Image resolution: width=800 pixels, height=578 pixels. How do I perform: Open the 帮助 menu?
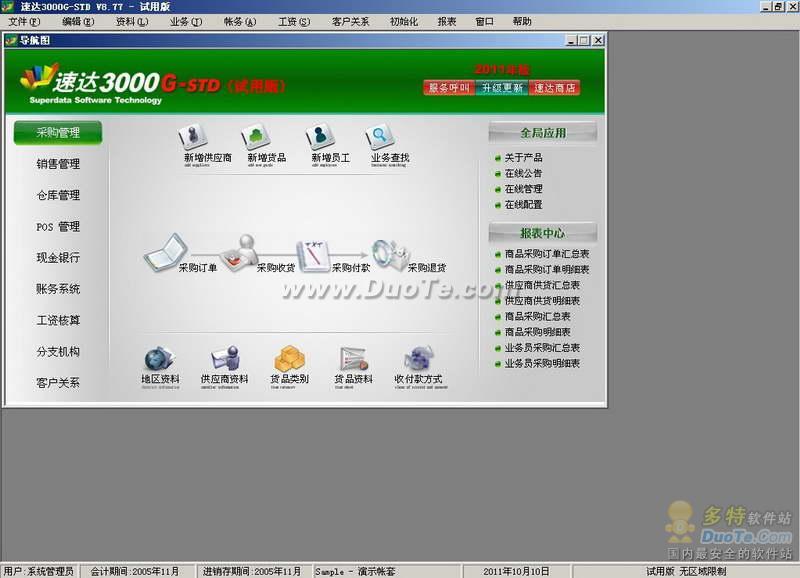click(522, 21)
